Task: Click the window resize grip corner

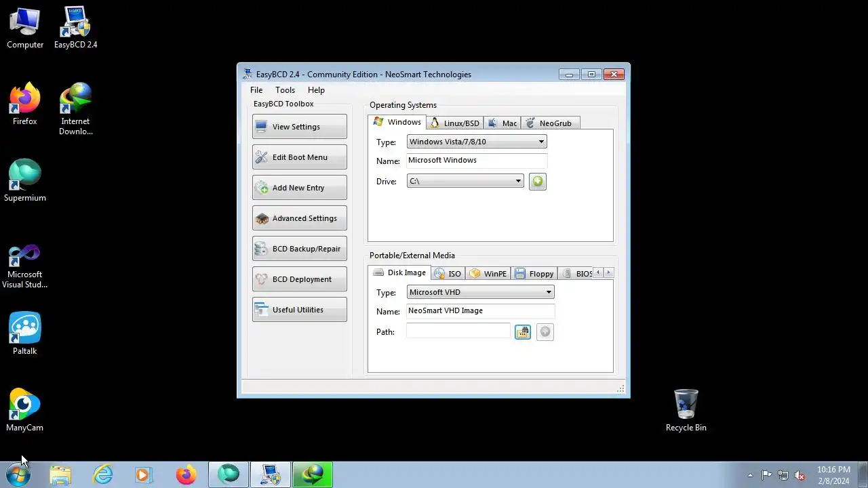Action: (620, 389)
